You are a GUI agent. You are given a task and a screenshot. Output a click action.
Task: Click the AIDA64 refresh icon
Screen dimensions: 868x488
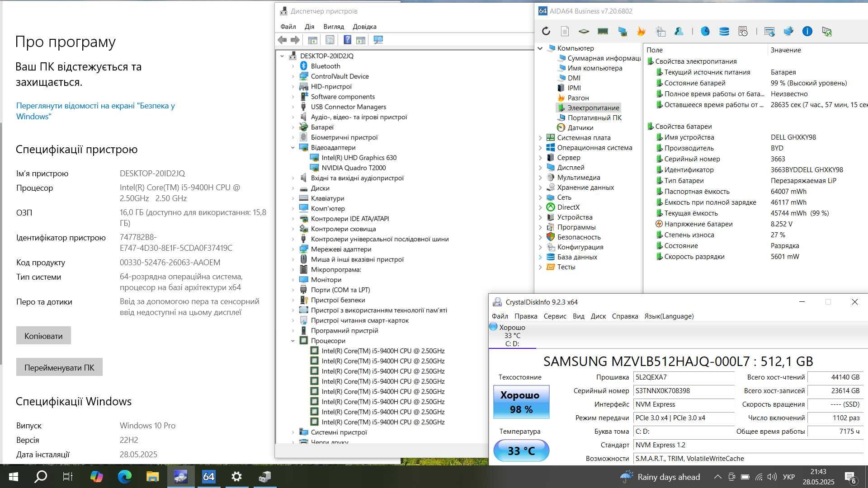click(546, 31)
